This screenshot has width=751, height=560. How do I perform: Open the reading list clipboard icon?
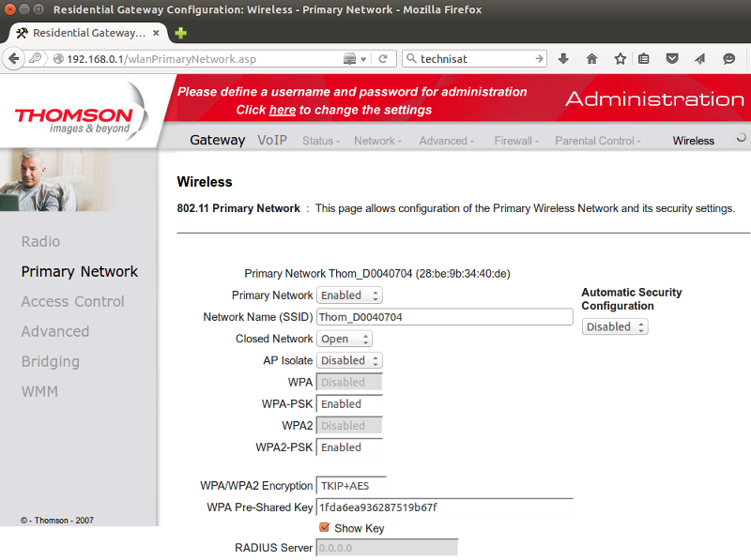point(644,58)
